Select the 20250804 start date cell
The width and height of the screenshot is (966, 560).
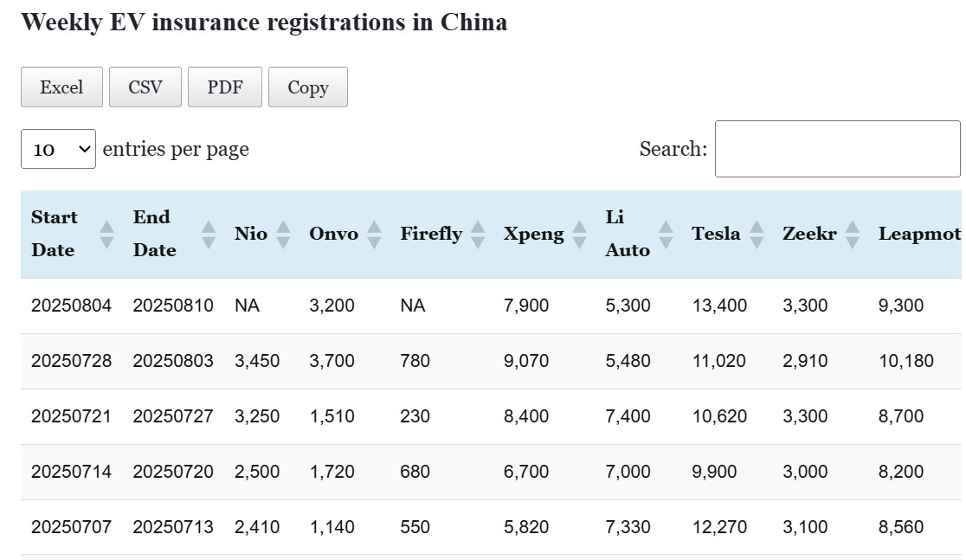71,306
